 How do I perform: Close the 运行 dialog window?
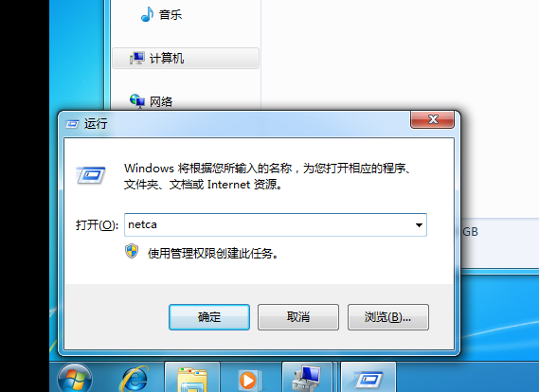[x=433, y=119]
